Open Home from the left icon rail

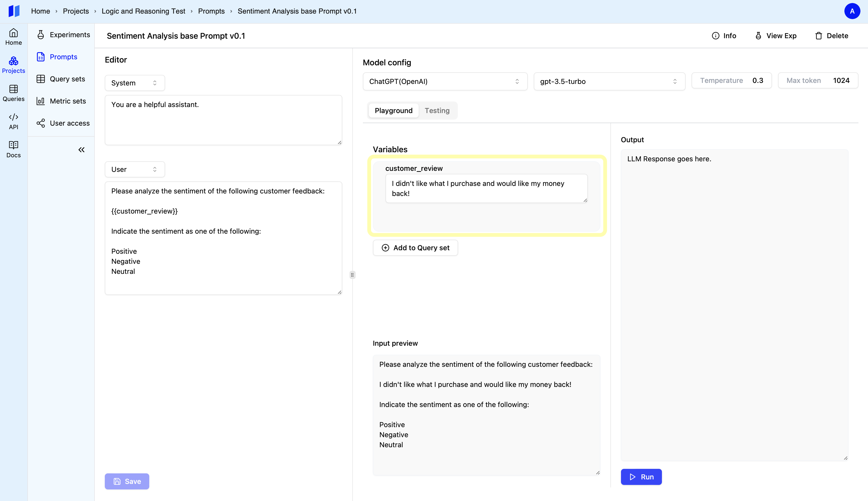click(13, 36)
